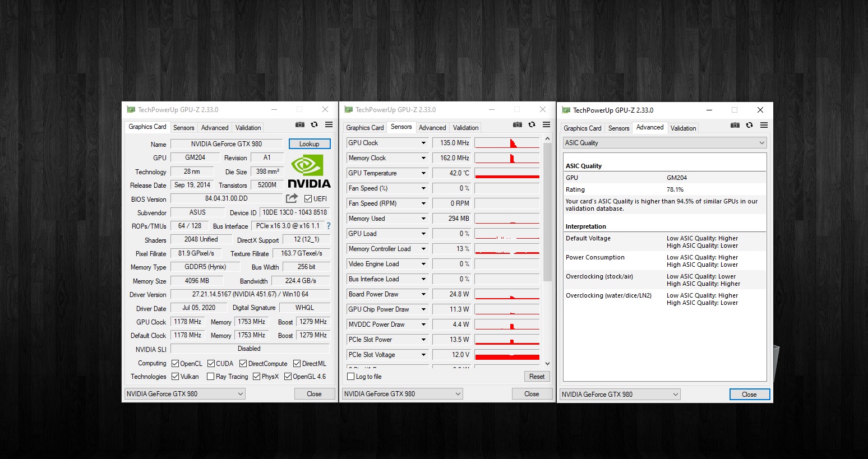The width and height of the screenshot is (868, 459).
Task: Open Sensors tab in the Advanced window
Action: click(619, 128)
